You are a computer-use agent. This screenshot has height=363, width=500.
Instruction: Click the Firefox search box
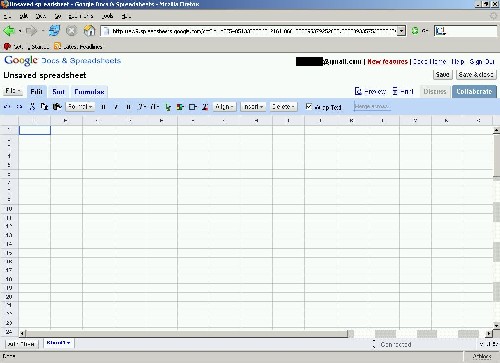pyautogui.click(x=465, y=31)
